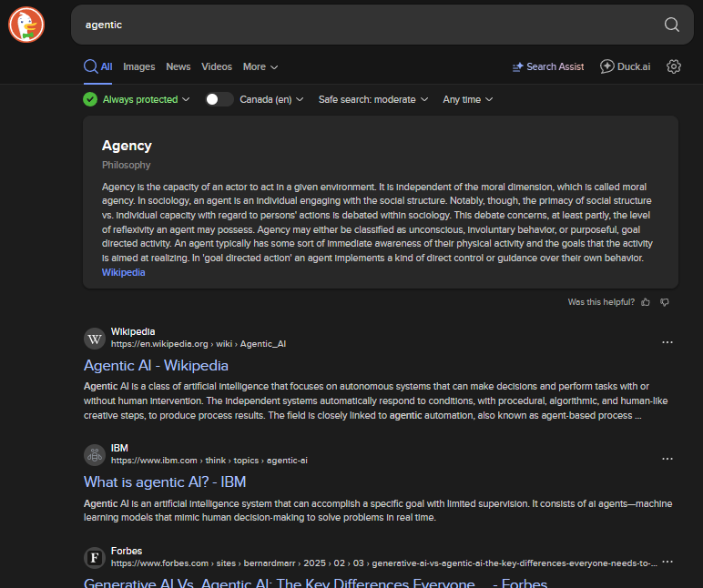Open the Any time filter dropdown
The width and height of the screenshot is (703, 588).
coord(468,99)
